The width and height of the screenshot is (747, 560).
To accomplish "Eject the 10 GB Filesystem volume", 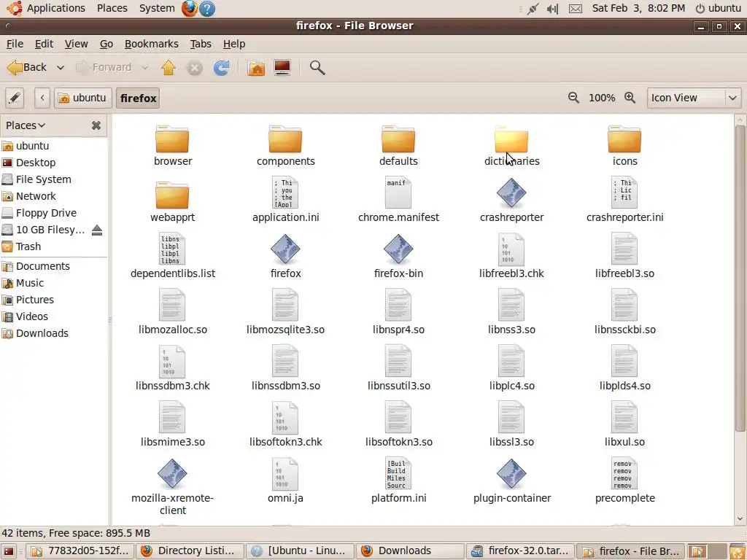I will [x=97, y=230].
